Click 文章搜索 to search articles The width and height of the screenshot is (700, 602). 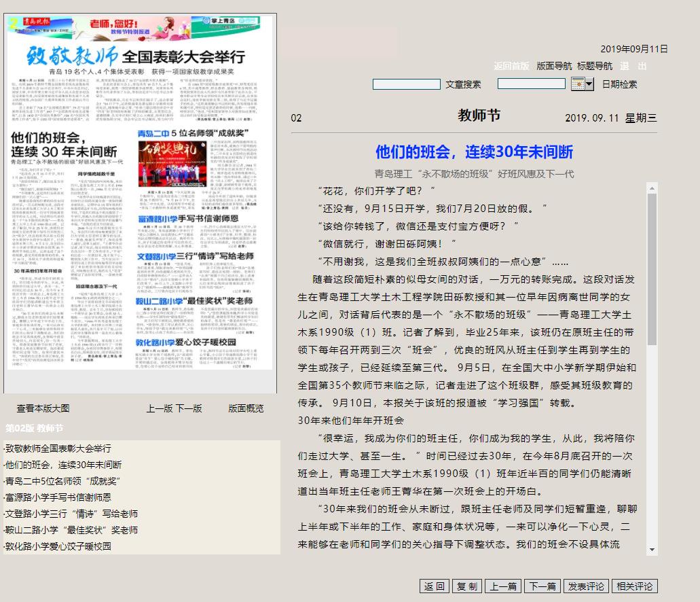[463, 84]
